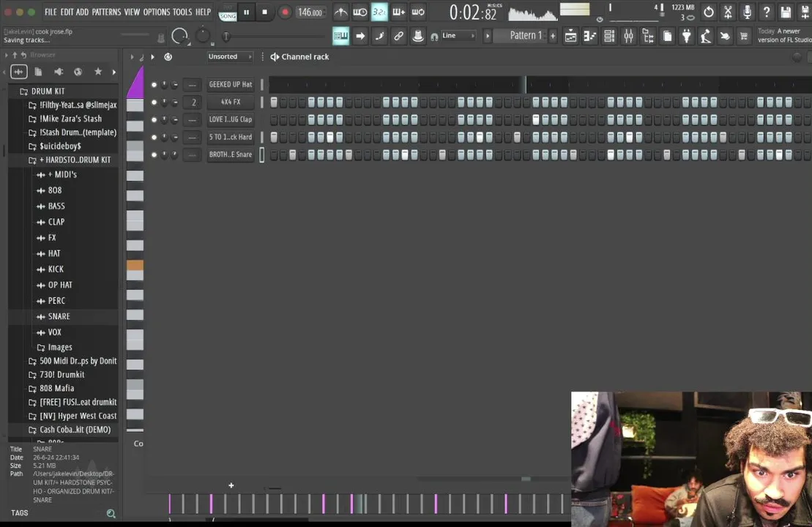Click the GEEKED UP Hat channel button
The height and width of the screenshot is (527, 812).
pos(231,84)
